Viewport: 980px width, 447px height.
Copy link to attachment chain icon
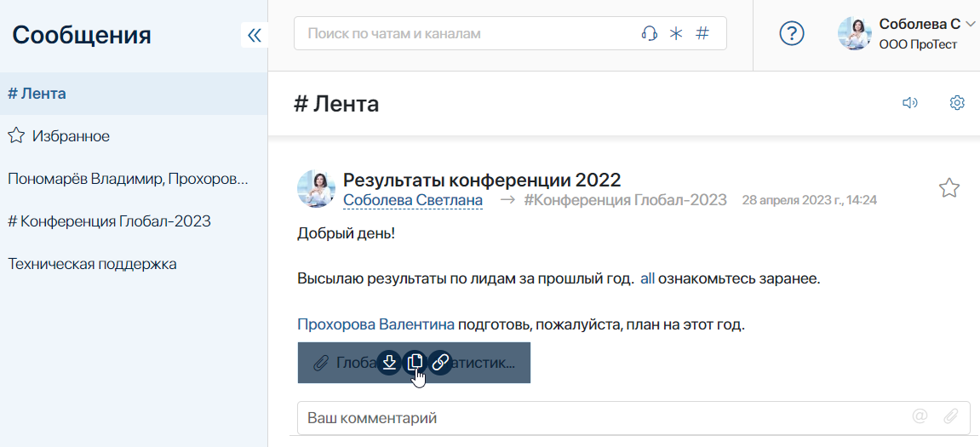[440, 363]
